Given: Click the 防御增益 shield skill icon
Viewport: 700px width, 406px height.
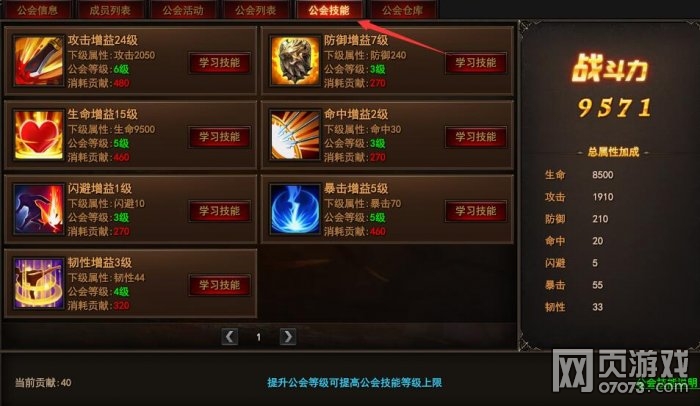Looking at the screenshot, I should pyautogui.click(x=295, y=61).
